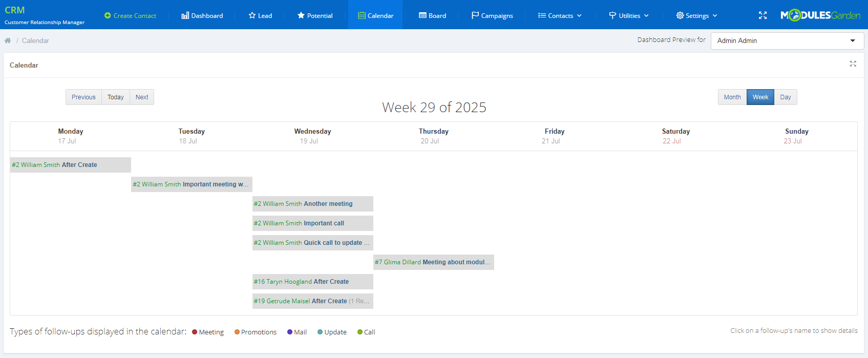The height and width of the screenshot is (358, 868).
Task: Go to the Potential tab
Action: coord(315,15)
